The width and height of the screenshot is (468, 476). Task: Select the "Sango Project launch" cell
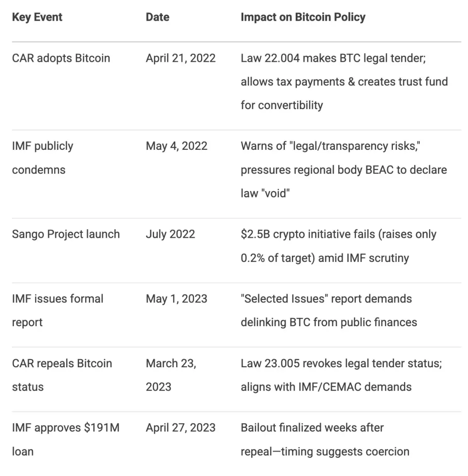tap(66, 234)
